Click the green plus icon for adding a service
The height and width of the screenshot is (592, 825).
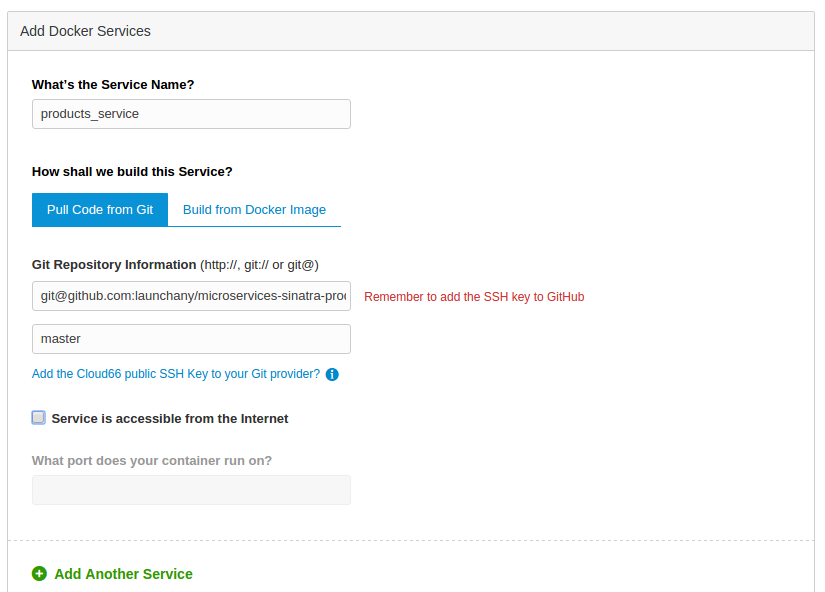39,574
